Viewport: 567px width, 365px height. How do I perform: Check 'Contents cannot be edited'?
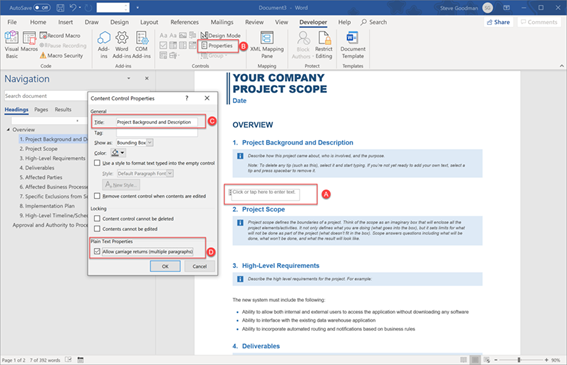pos(97,229)
